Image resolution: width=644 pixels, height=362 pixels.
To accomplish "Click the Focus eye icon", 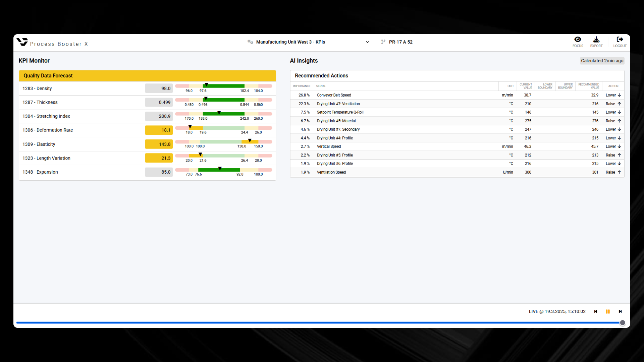I will tap(578, 40).
